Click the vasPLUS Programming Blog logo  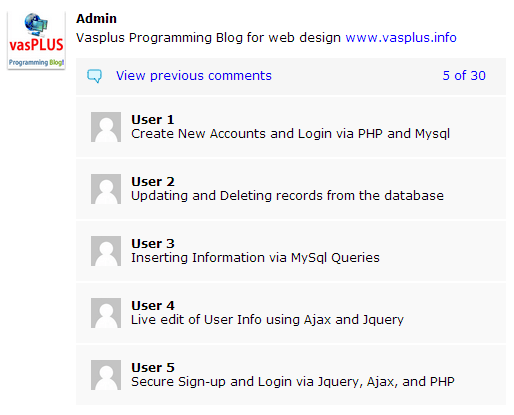click(36, 40)
